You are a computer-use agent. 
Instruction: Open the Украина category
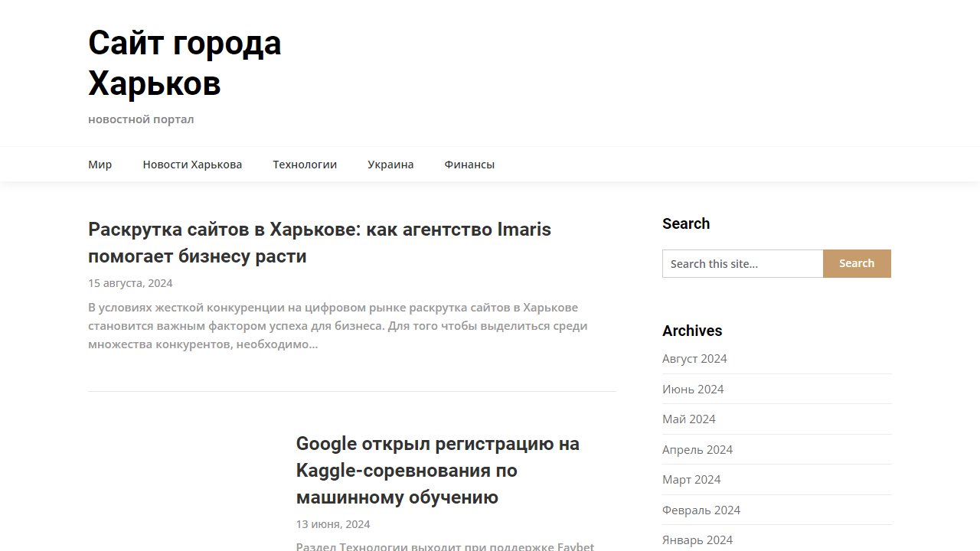tap(390, 165)
